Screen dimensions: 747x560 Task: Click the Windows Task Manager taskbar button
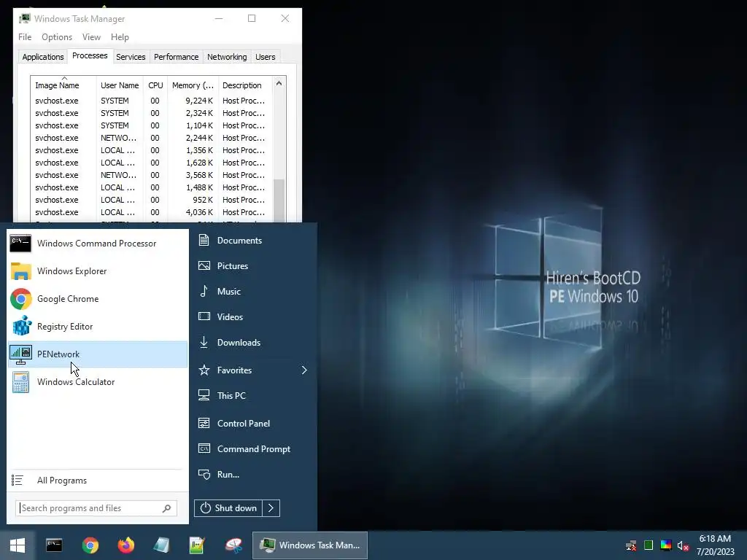(x=309, y=545)
